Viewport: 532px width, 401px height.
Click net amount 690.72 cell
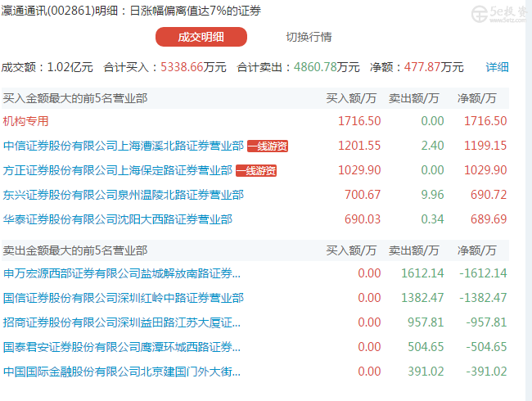pos(489,195)
